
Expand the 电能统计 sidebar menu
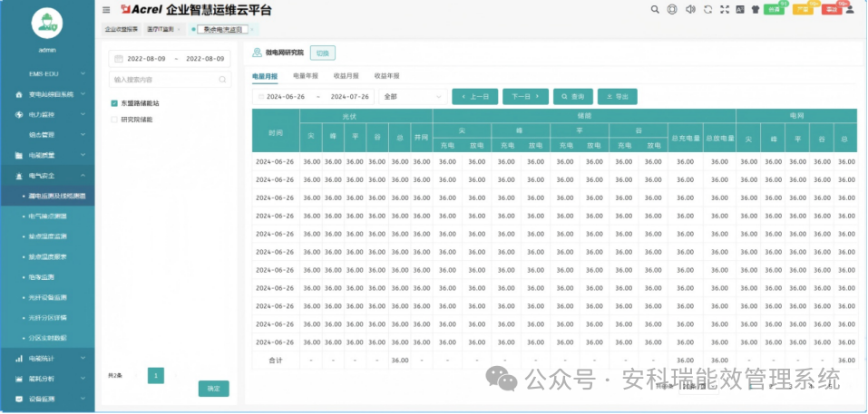(47, 358)
